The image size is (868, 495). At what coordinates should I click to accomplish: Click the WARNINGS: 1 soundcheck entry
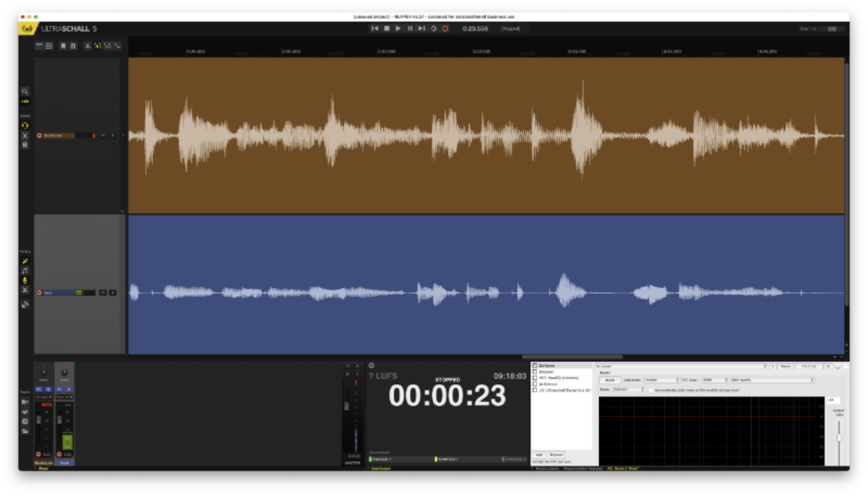pyautogui.click(x=447, y=459)
